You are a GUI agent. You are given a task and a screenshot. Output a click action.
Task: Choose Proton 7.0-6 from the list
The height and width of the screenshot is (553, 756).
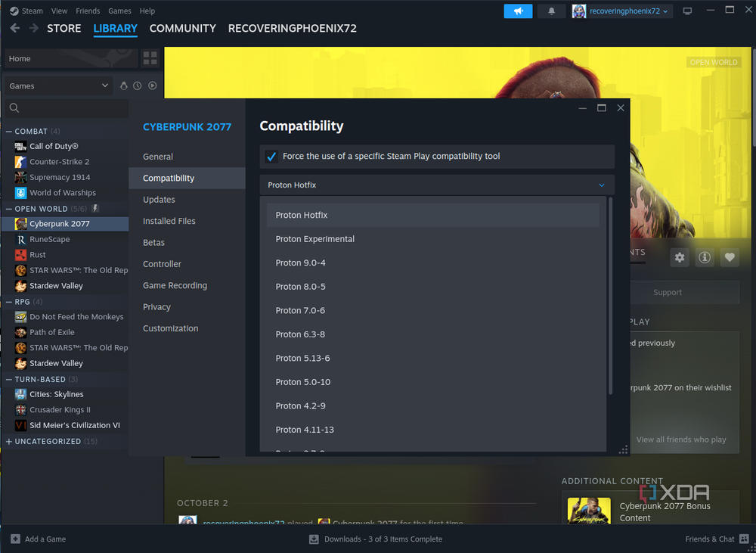click(x=432, y=310)
